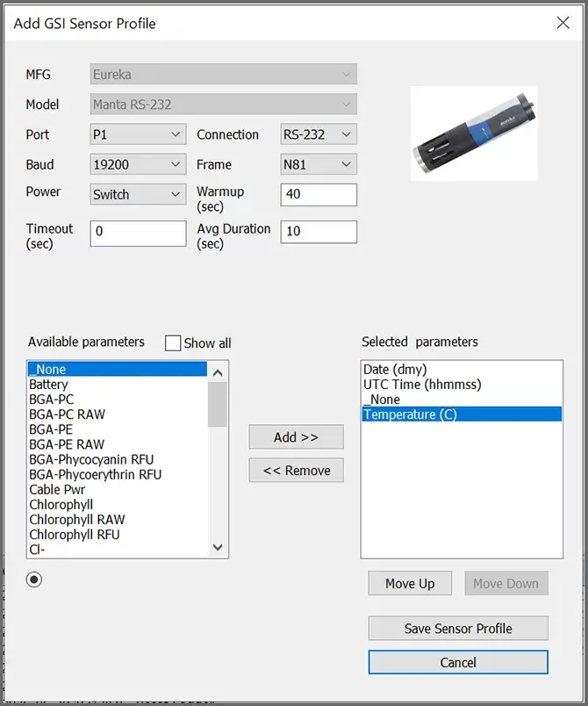Click the Avg Duration (sec) input field
Viewport: 588px width, 706px height.
319,232
